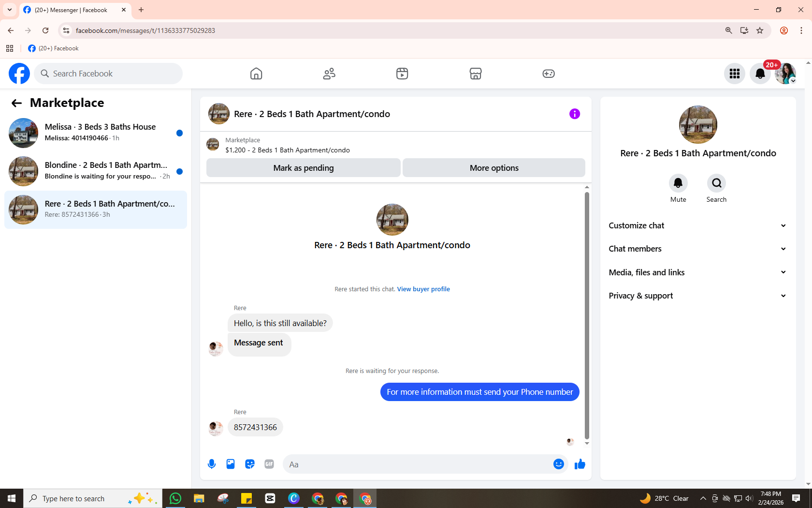
Task: Go back with browser back arrow
Action: [x=11, y=30]
